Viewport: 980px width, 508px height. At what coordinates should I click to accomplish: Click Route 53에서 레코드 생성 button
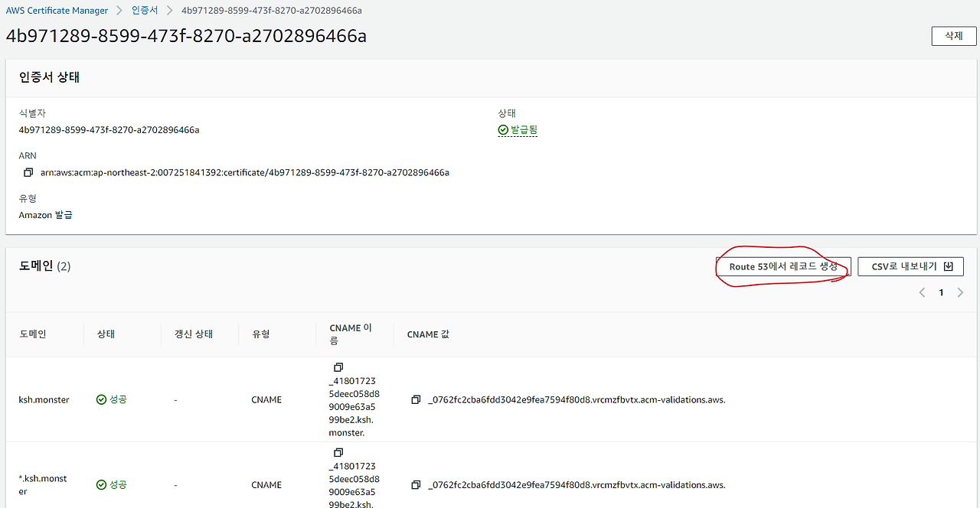click(x=783, y=267)
